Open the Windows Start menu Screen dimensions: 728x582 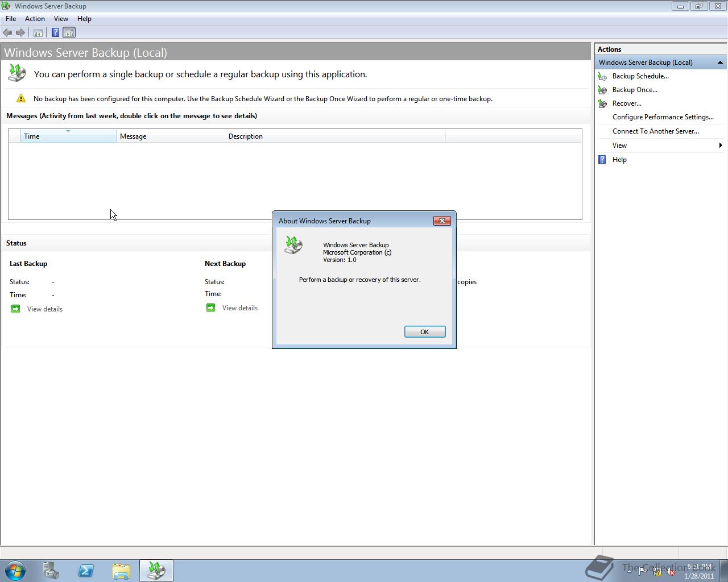(15, 571)
